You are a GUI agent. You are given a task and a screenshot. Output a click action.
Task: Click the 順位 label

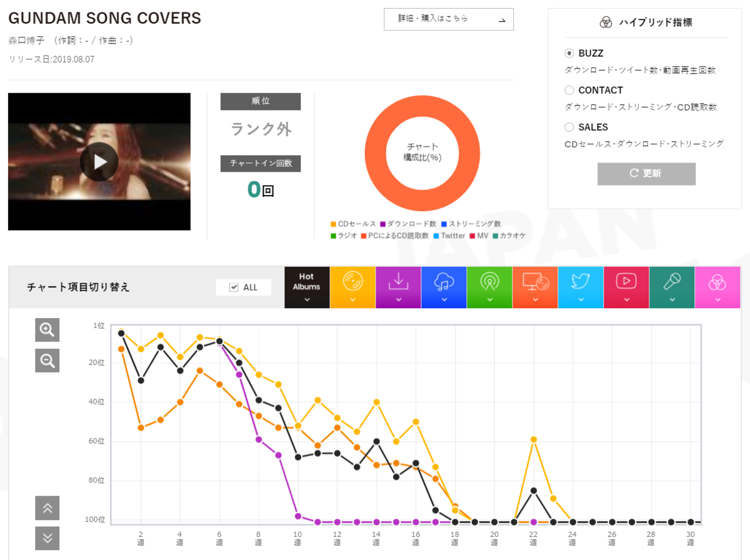point(261,101)
